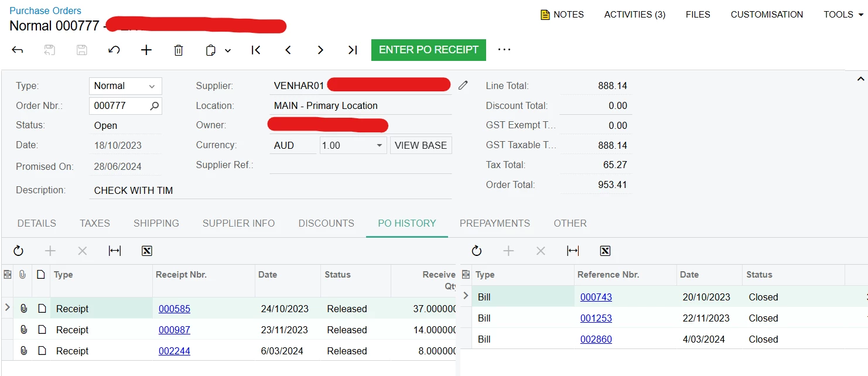This screenshot has width=868, height=376.
Task: Open CUSTOMISATION menu
Action: point(767,15)
